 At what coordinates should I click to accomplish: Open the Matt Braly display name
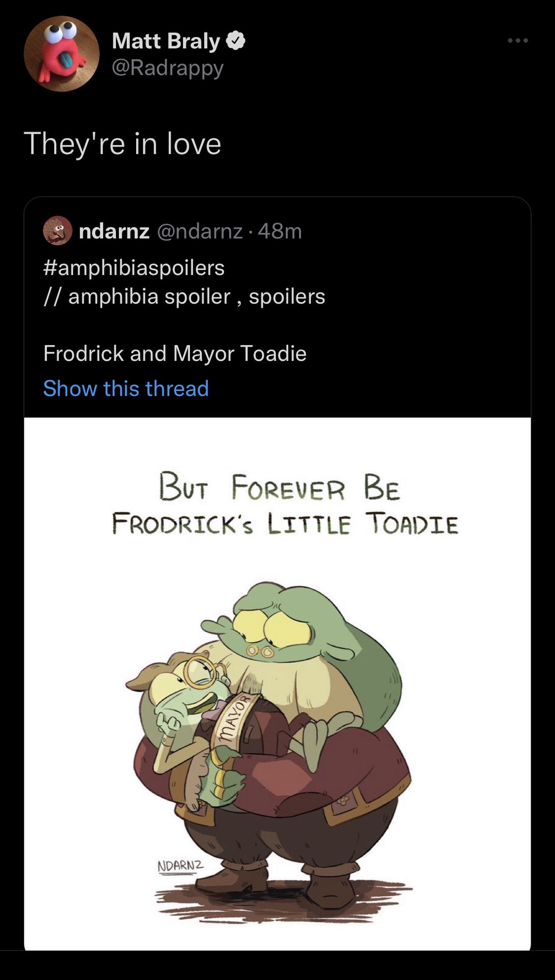pos(166,41)
